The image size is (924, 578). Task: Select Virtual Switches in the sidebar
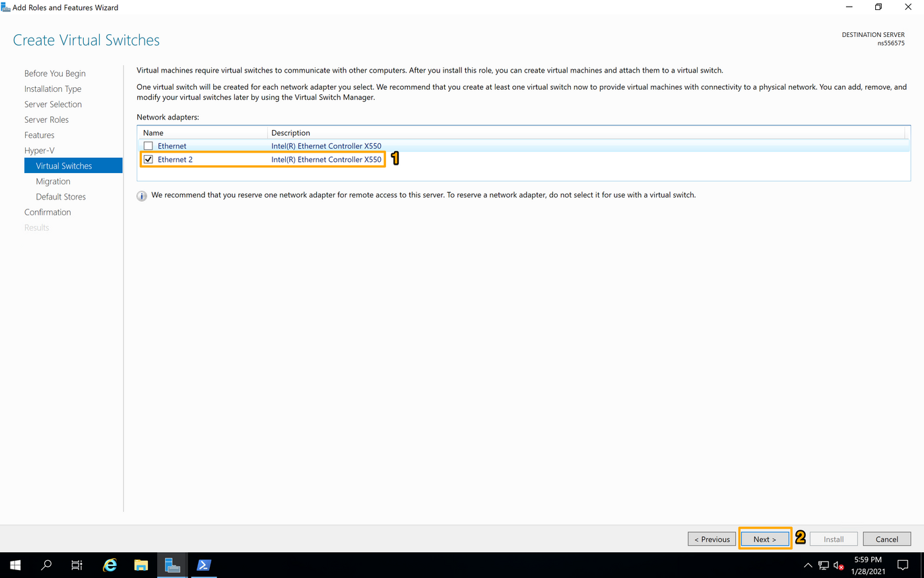tap(63, 165)
